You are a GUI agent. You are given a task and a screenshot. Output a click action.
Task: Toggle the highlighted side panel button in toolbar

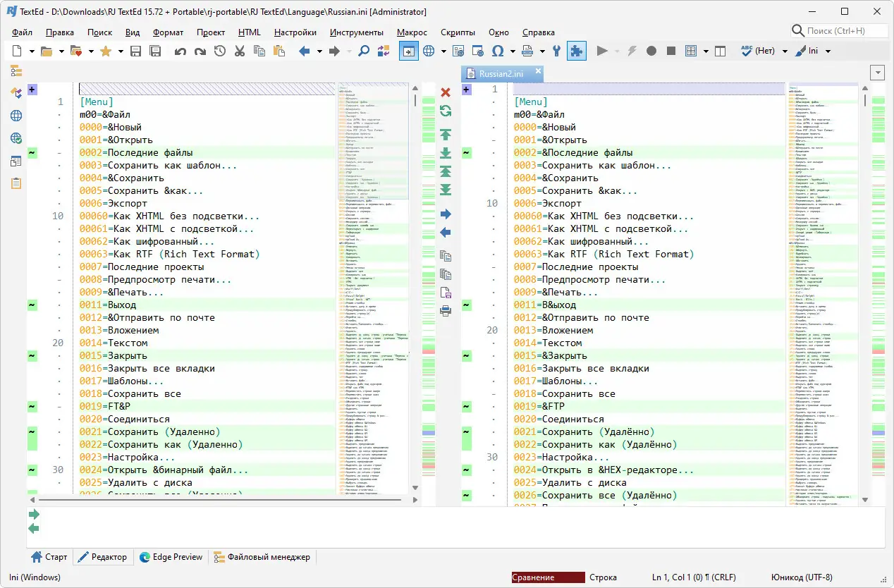408,51
